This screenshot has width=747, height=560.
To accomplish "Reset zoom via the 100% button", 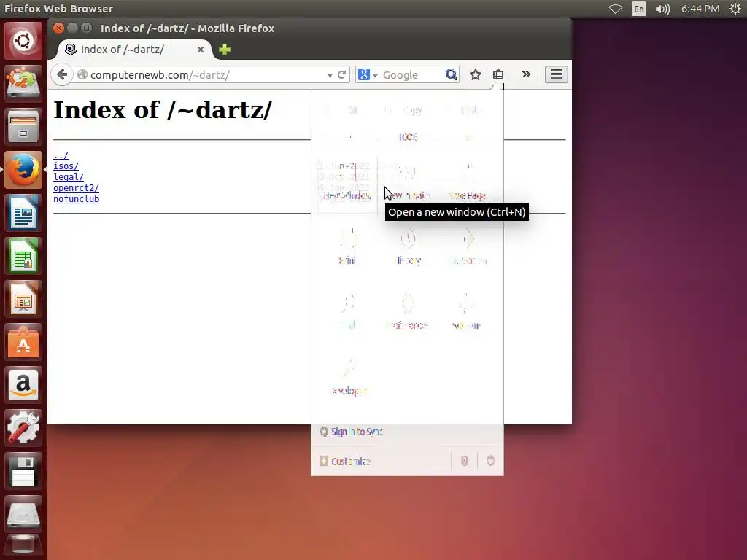I will 408,137.
